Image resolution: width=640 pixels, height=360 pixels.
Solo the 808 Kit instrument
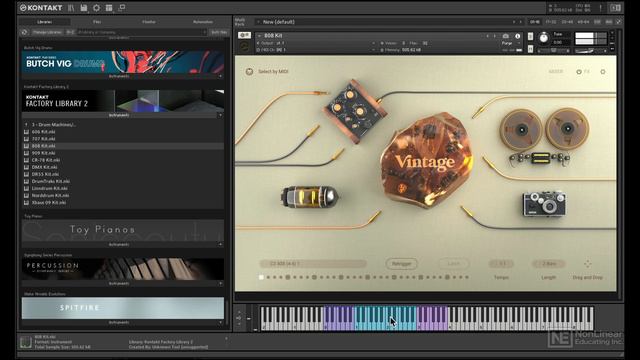point(530,36)
